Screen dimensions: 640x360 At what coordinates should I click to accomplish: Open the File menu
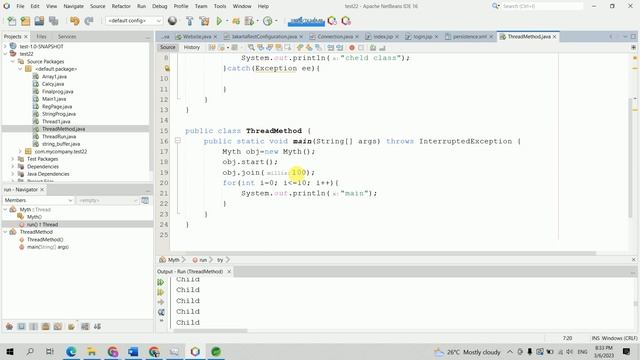tap(20, 6)
